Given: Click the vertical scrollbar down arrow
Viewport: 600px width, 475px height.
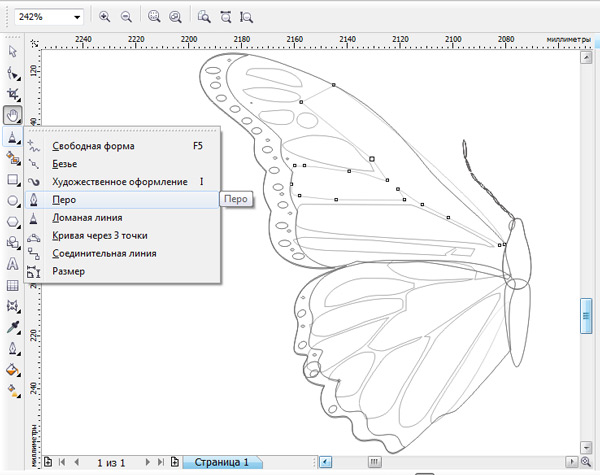Looking at the screenshot, I should tap(586, 447).
